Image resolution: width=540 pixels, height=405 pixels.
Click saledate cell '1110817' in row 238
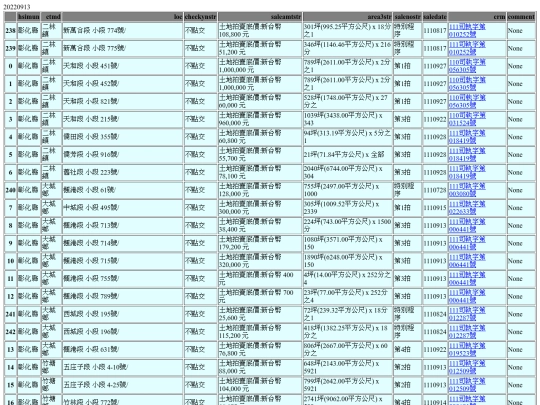click(435, 30)
